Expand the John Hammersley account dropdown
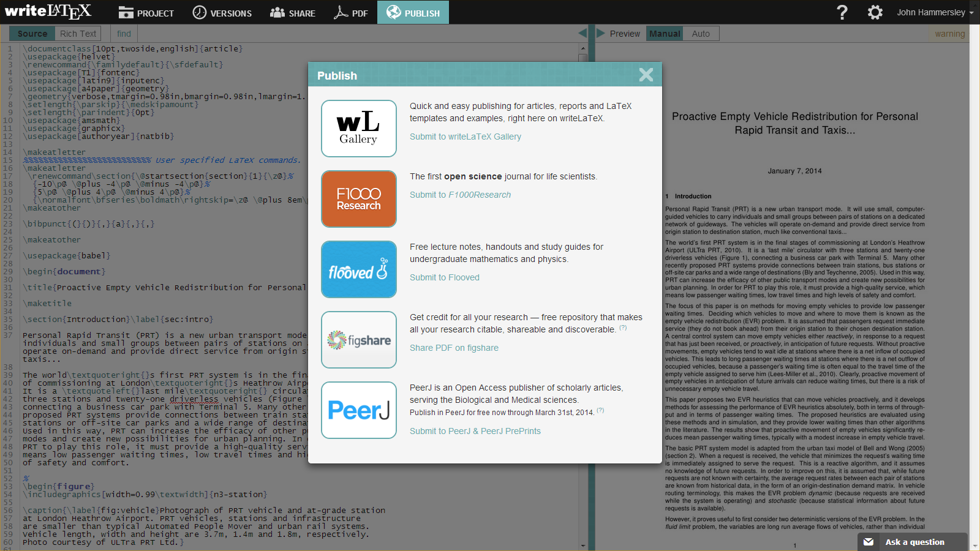This screenshot has height=551, width=980. [x=935, y=12]
